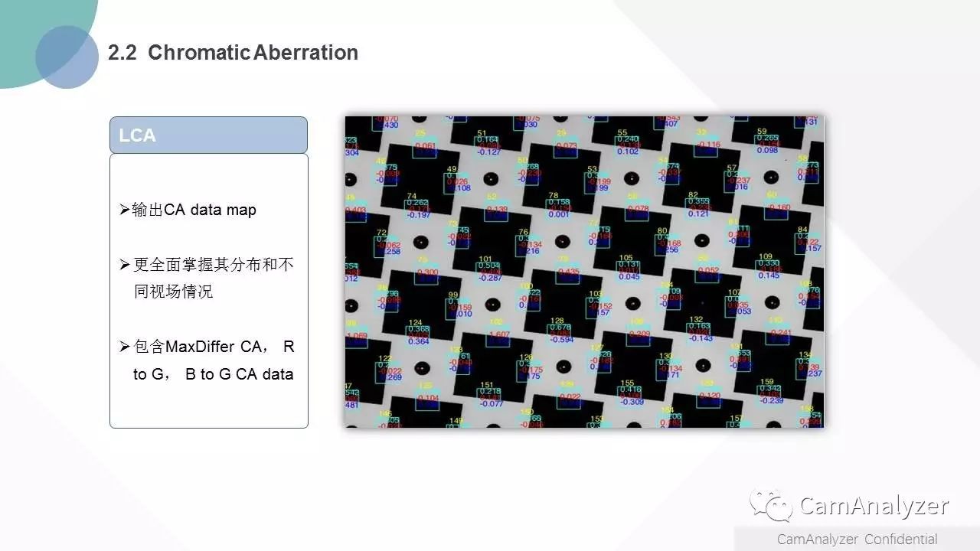Click the "2.2 Chromatic Aberration" slide title
Screen dimensions: 980x551
[233, 53]
